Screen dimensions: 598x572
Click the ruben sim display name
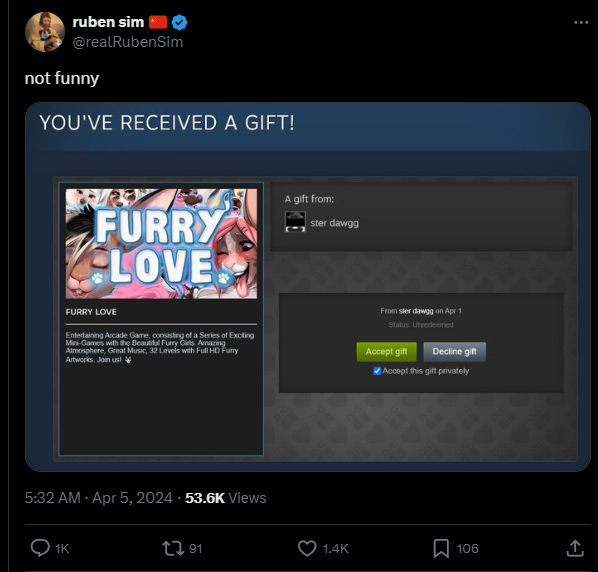tap(108, 22)
